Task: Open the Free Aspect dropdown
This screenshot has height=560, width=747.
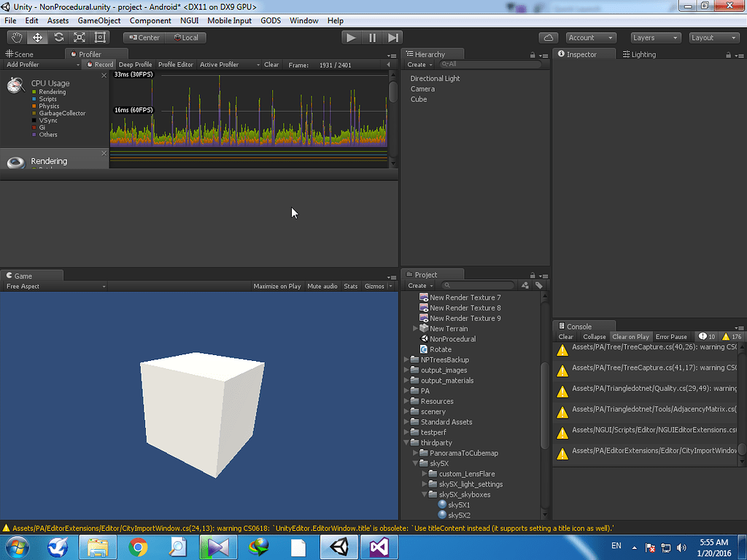Action: [55, 286]
